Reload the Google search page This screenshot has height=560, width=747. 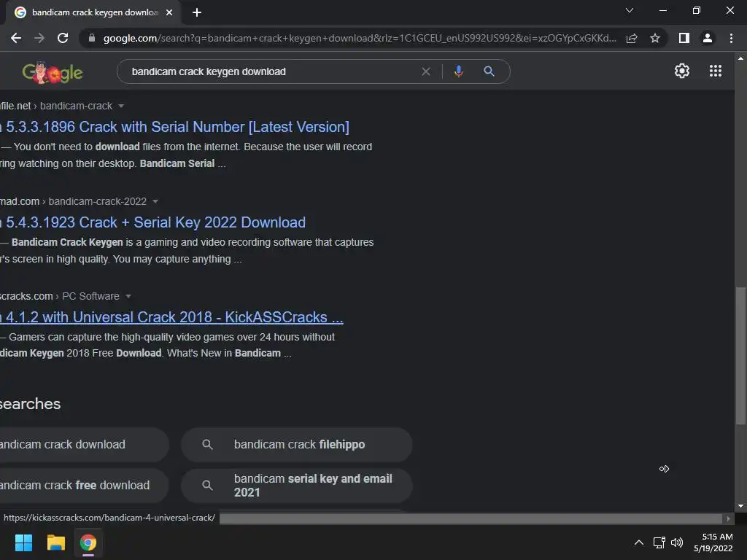[63, 38]
